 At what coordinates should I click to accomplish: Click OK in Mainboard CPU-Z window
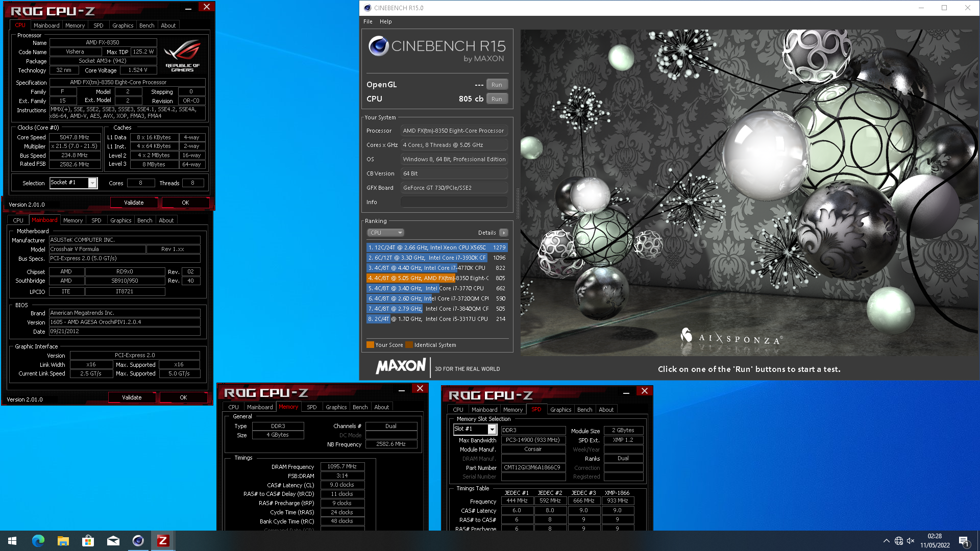tap(183, 397)
